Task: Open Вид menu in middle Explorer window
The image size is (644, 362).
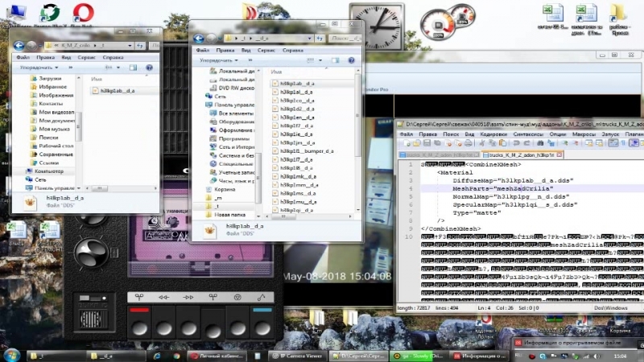Action: 246,50
